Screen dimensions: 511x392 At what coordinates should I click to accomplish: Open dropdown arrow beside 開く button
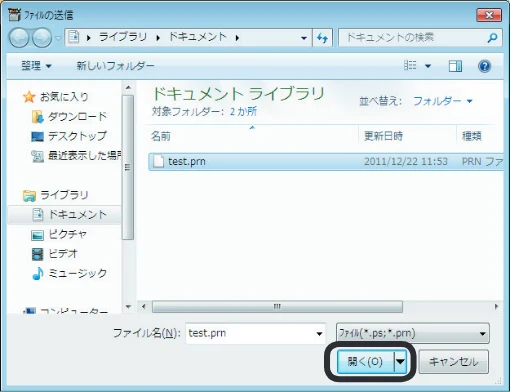[x=400, y=361]
